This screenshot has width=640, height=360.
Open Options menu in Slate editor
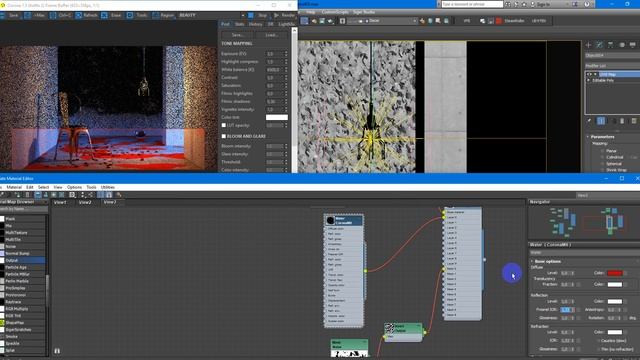click(x=74, y=187)
